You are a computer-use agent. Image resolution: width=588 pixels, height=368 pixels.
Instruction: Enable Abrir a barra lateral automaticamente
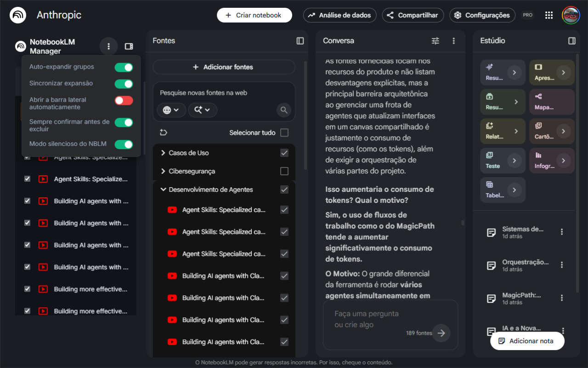point(124,100)
